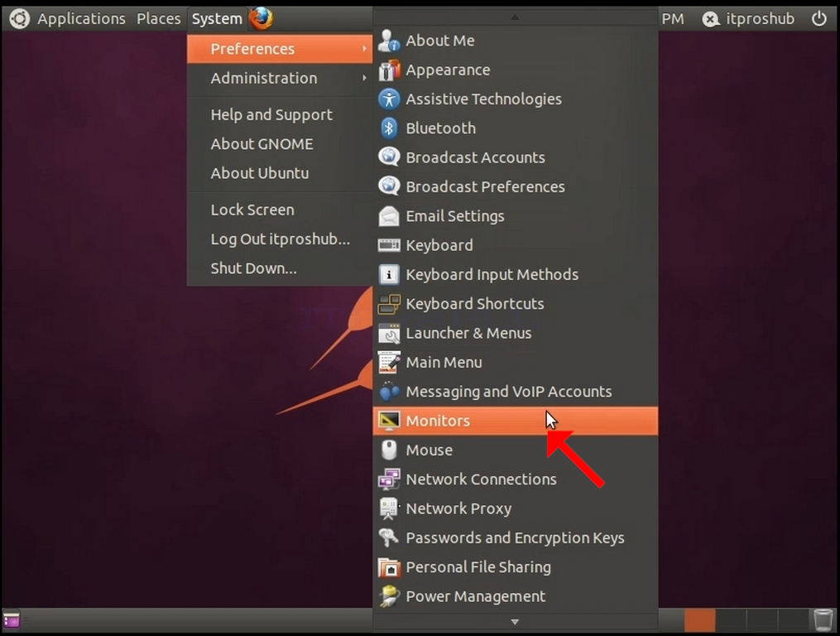
Task: Click the Bluetooth preferences icon
Action: coord(389,128)
